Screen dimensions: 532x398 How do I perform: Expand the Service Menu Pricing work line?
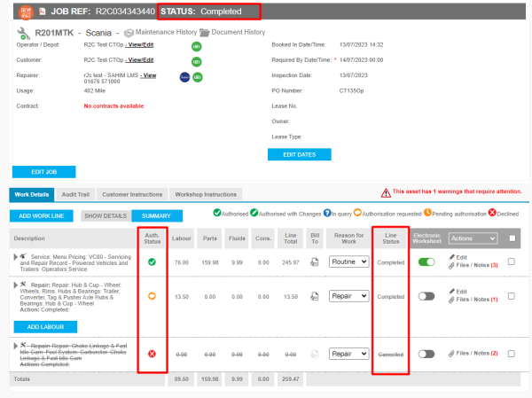(x=14, y=256)
